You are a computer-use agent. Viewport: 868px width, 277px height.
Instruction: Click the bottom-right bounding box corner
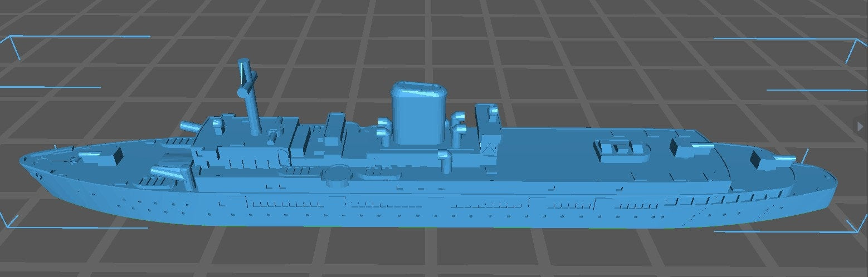pyautogui.click(x=857, y=230)
